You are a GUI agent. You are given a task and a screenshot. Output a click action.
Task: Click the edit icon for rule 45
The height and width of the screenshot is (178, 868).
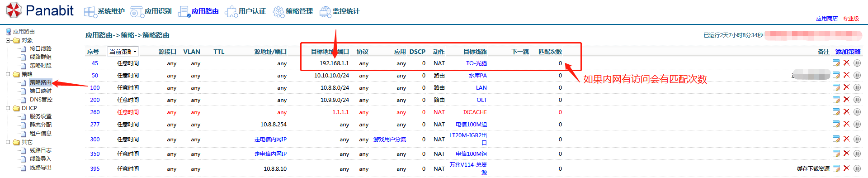836,63
